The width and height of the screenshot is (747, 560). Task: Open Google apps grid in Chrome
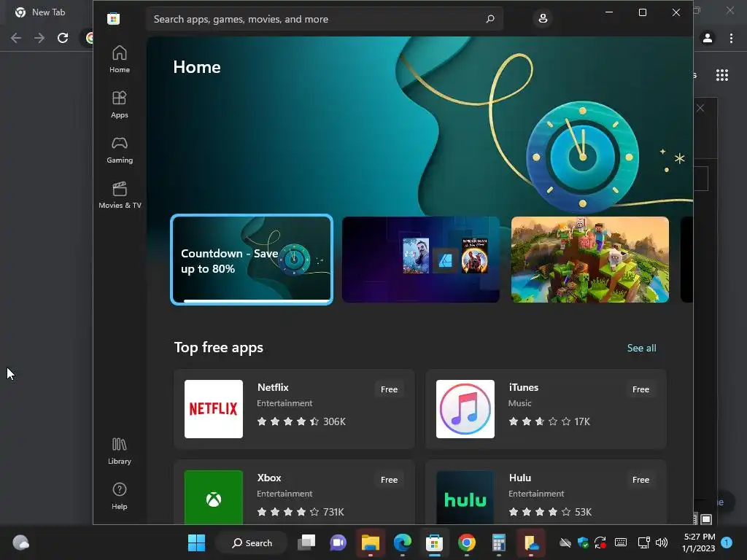[x=722, y=75]
